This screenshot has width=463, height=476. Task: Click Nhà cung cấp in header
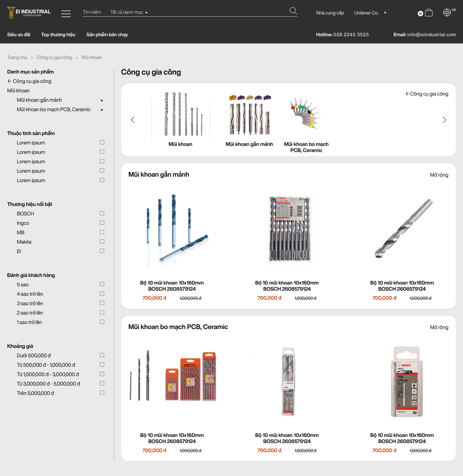point(330,13)
